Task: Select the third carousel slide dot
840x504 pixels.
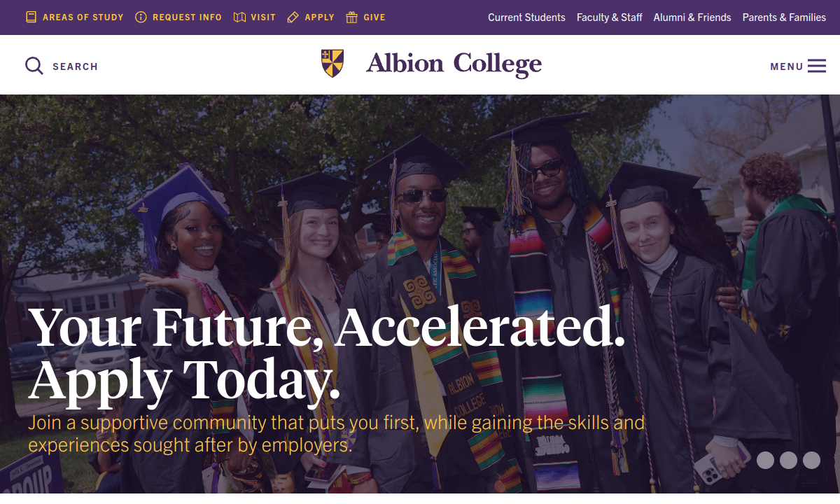Action: pyautogui.click(x=811, y=460)
